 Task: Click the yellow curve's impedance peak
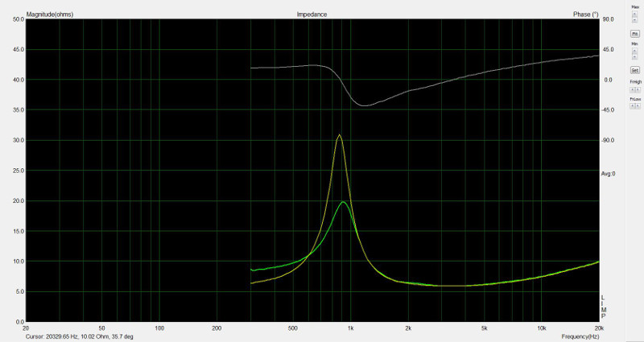pyautogui.click(x=339, y=134)
